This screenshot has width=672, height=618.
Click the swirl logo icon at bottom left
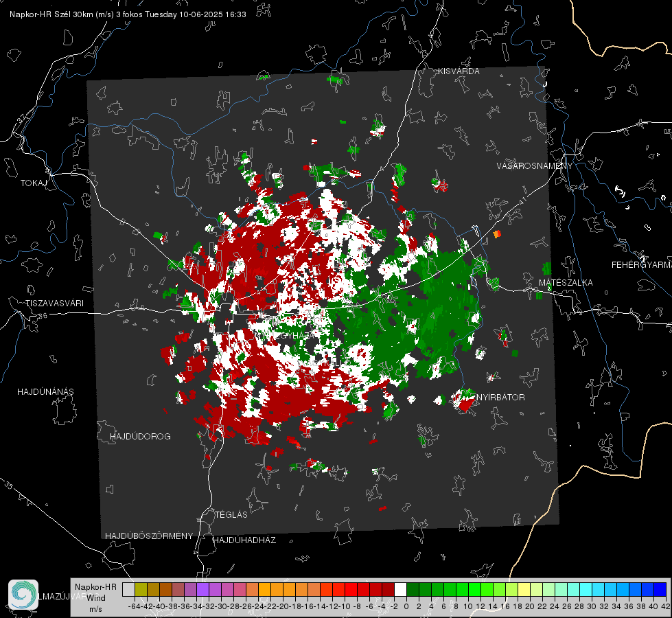point(23,595)
